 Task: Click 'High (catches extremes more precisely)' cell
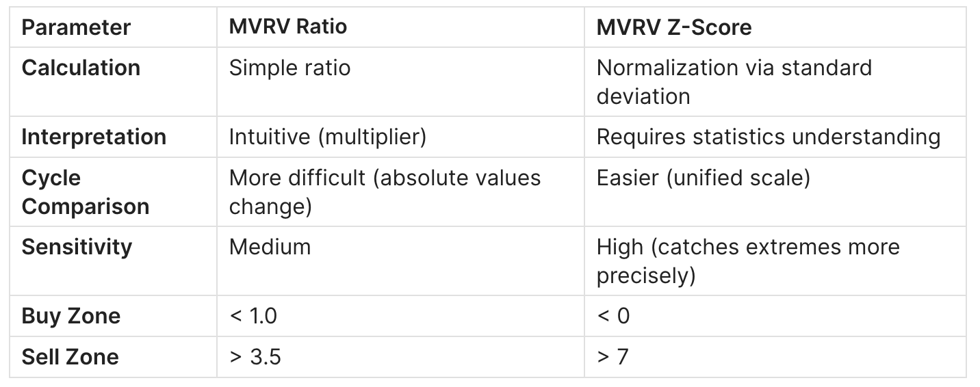tap(747, 261)
